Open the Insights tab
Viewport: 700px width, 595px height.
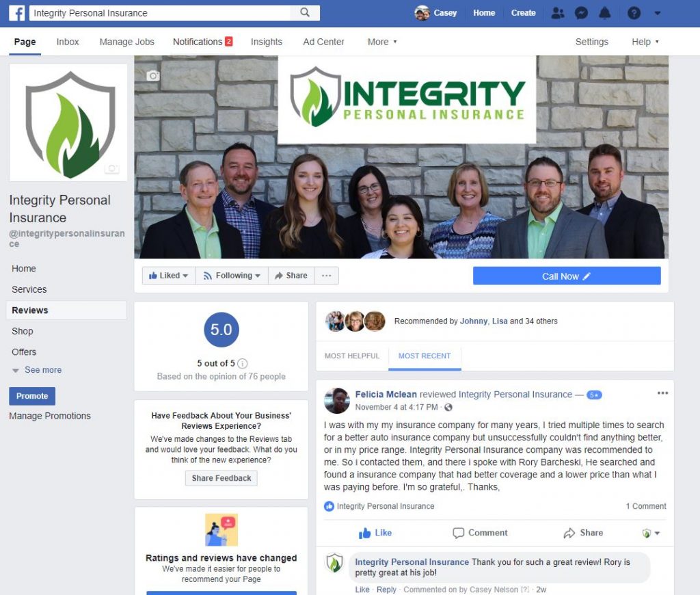267,42
